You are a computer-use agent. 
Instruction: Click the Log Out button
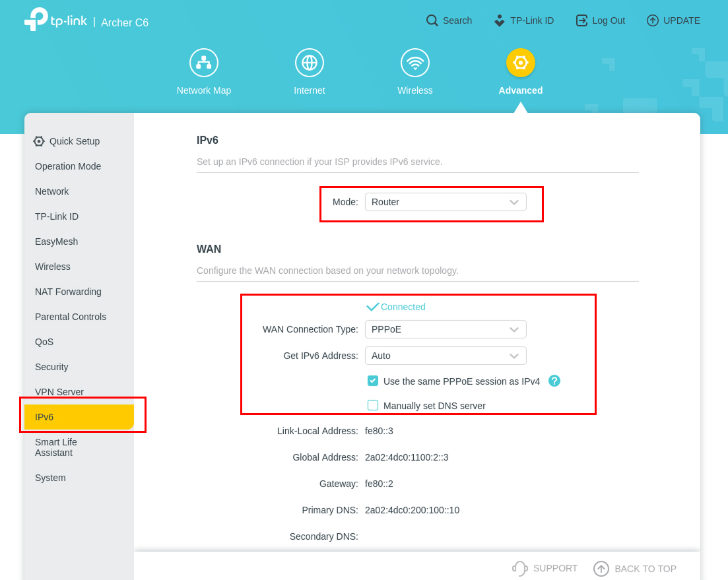pos(600,20)
